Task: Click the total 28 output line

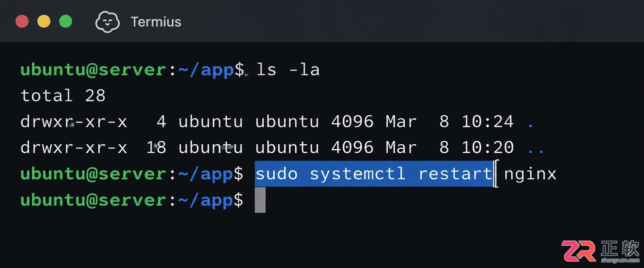Action: [63, 95]
